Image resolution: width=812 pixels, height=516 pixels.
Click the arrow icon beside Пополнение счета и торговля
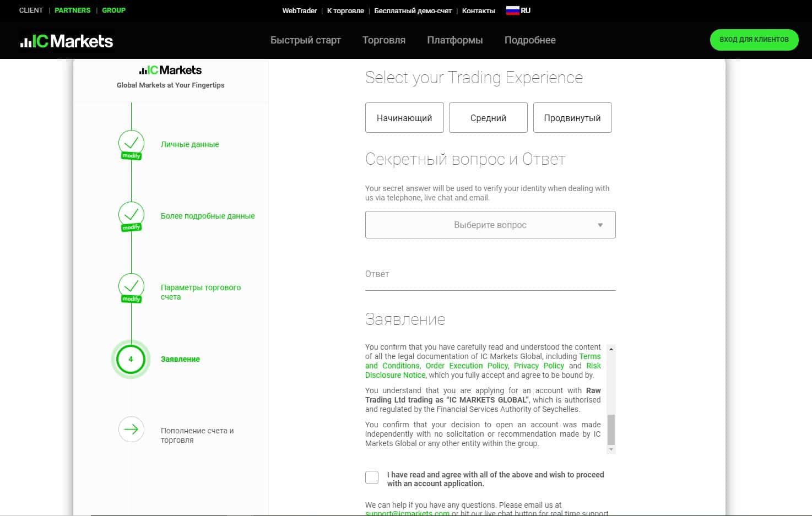[x=131, y=430]
